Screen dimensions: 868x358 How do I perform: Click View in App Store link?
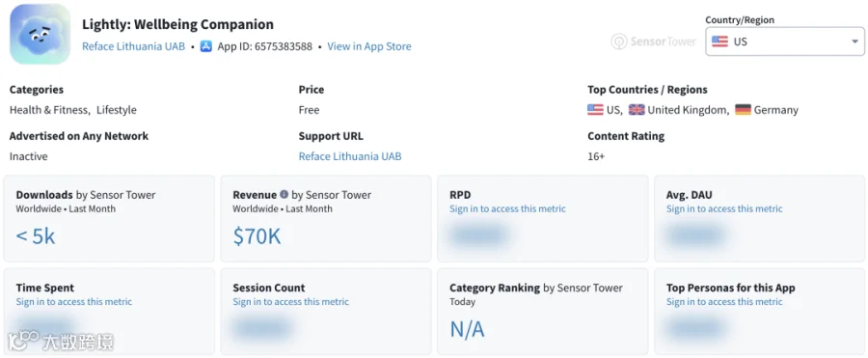coord(369,46)
